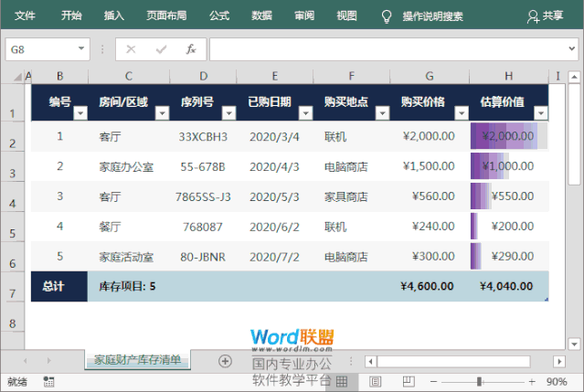Select the 家庭财产库存清单 sheet tab
Screen dimensions: 584x392
pos(137,360)
